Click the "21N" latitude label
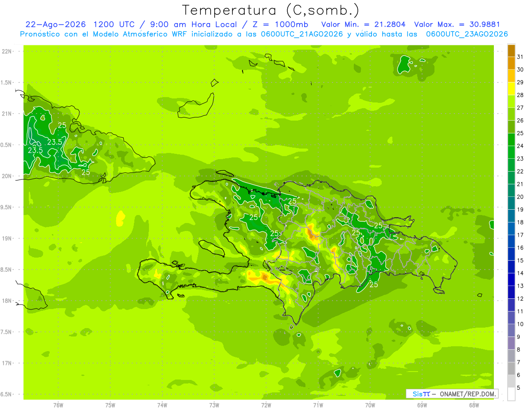This screenshot has width=532, height=411. tap(6, 114)
